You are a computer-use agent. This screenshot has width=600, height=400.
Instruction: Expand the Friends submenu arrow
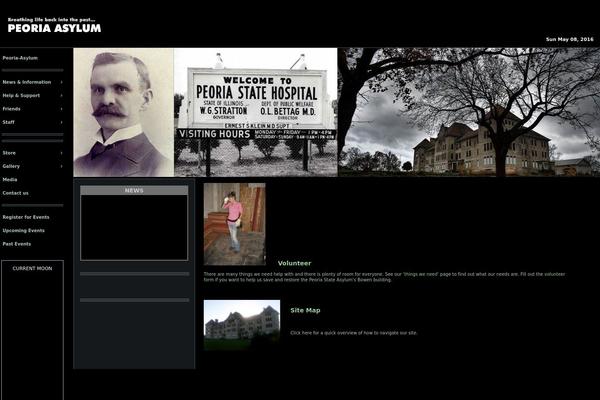click(x=61, y=109)
